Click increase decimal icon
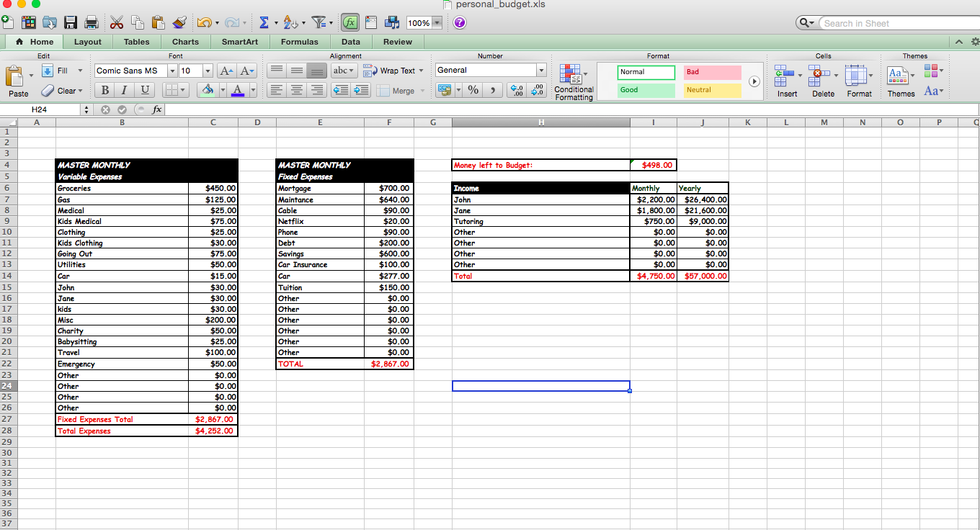The image size is (980, 530). 517,90
